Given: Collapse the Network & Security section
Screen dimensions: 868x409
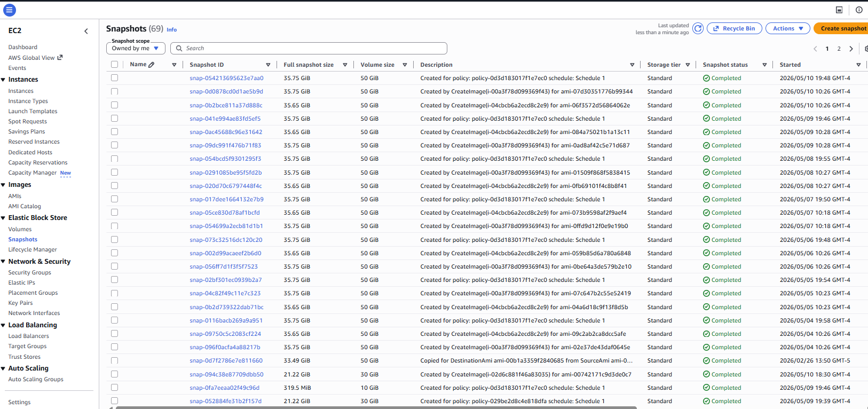Looking at the screenshot, I should click(3, 262).
